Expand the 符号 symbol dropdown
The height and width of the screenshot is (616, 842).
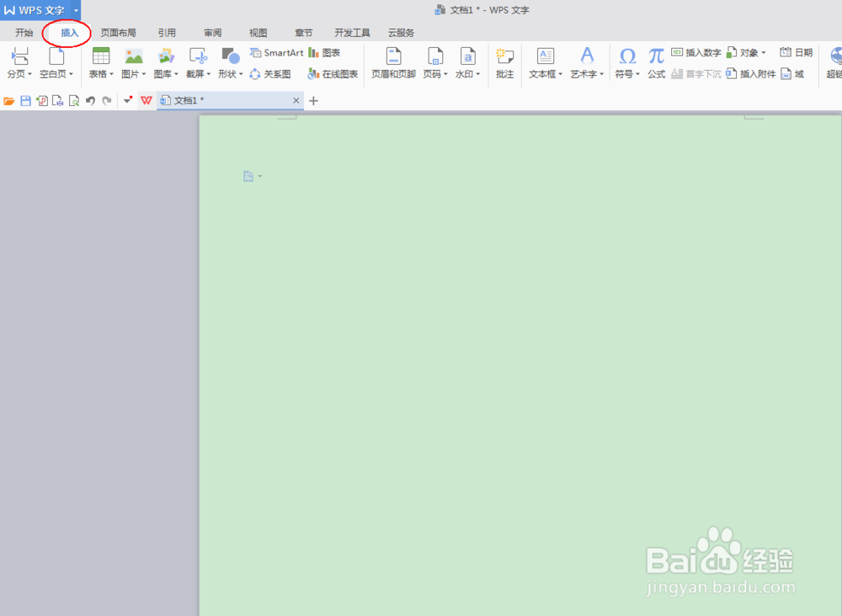637,74
